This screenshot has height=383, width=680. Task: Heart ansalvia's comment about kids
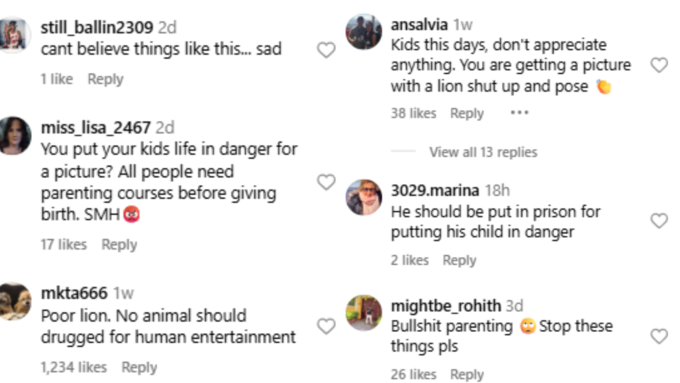pos(659,65)
